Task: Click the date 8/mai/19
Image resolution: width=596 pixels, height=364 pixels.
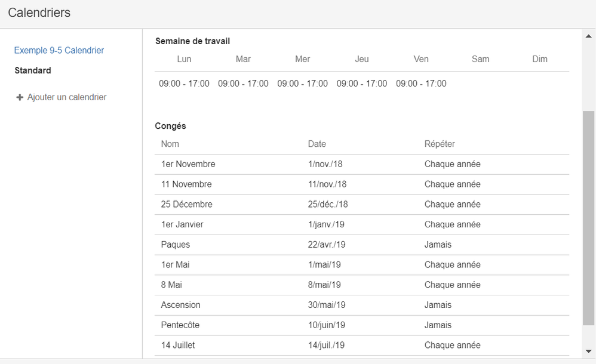Action: [324, 285]
